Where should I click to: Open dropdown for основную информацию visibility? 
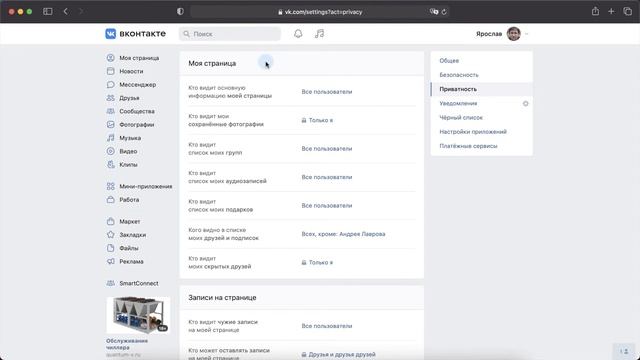pyautogui.click(x=327, y=92)
